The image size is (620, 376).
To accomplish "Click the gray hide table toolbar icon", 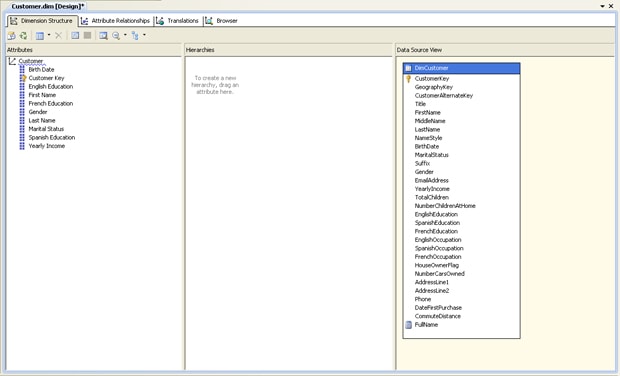I will coord(87,36).
